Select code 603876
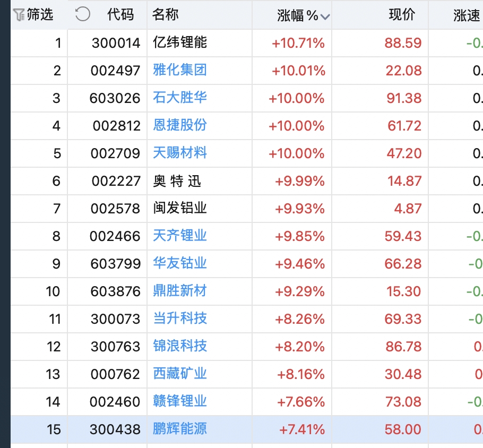 pyautogui.click(x=116, y=292)
